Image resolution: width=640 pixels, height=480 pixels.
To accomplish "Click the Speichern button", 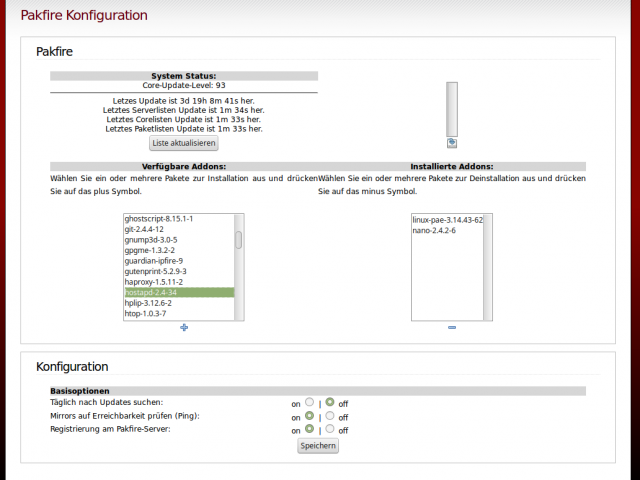I will point(318,446).
